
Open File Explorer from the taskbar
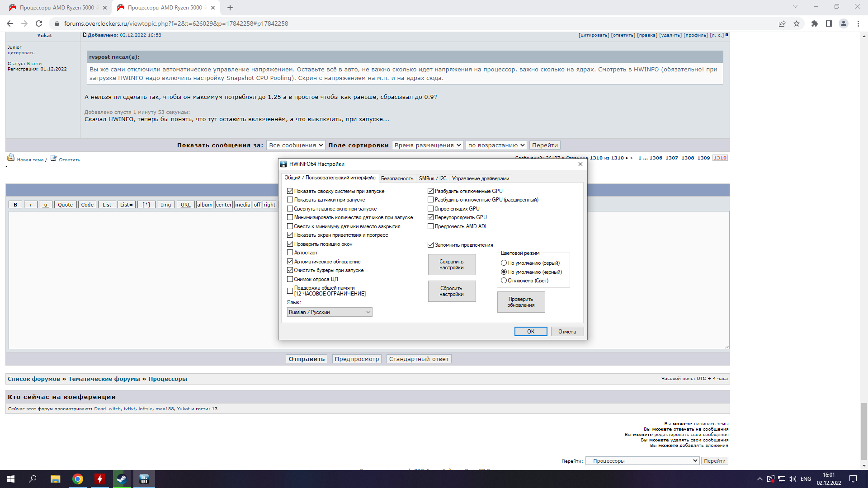point(55,479)
